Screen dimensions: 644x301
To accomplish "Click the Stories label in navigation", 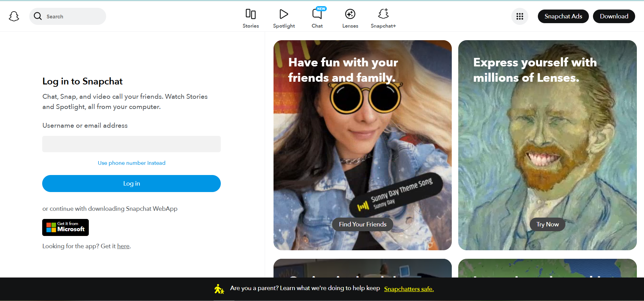I will point(251,26).
